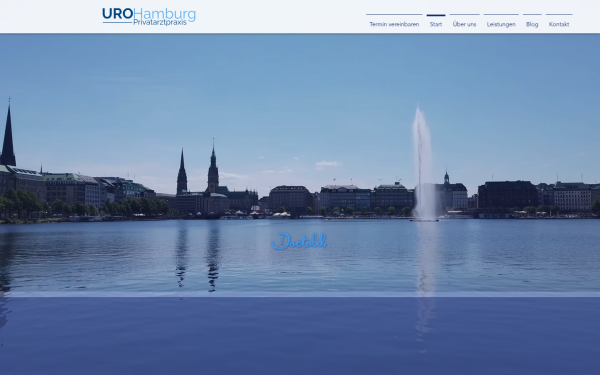
Task: Open the Über uns page
Action: 465,24
